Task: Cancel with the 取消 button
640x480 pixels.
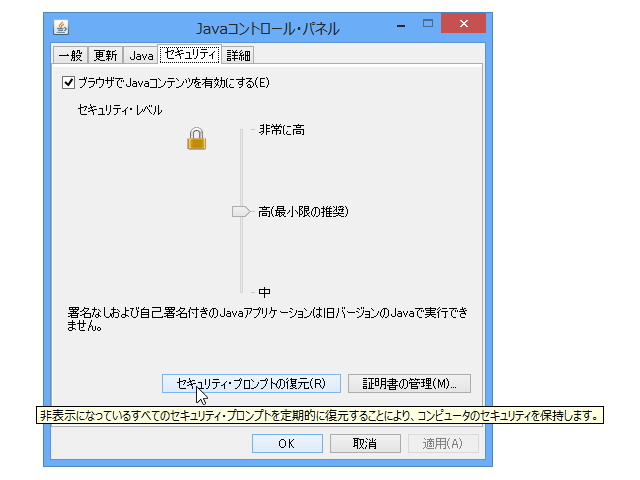Action: pyautogui.click(x=365, y=443)
